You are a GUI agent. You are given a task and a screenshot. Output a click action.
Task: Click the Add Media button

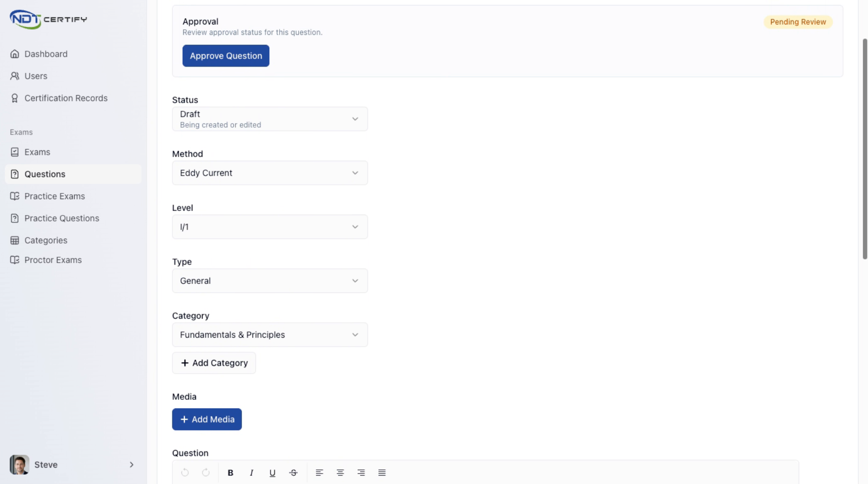pos(207,419)
